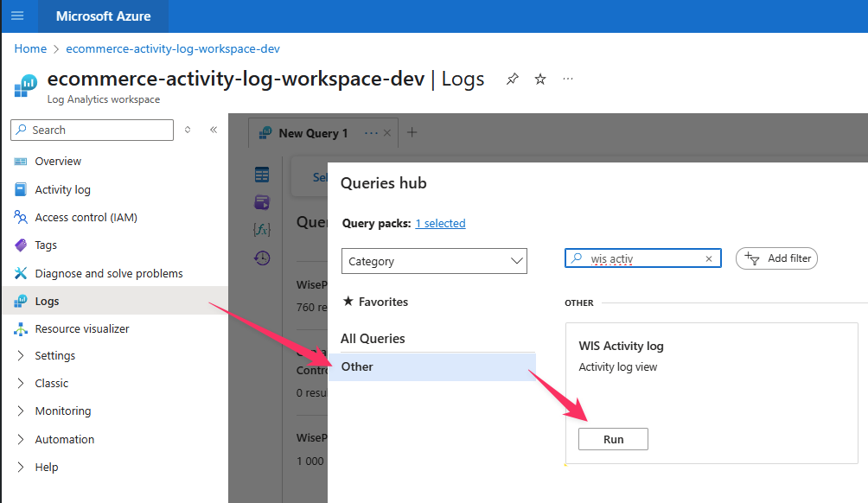The height and width of the screenshot is (503, 868).
Task: Close the New Query 1 tab
Action: (387, 133)
